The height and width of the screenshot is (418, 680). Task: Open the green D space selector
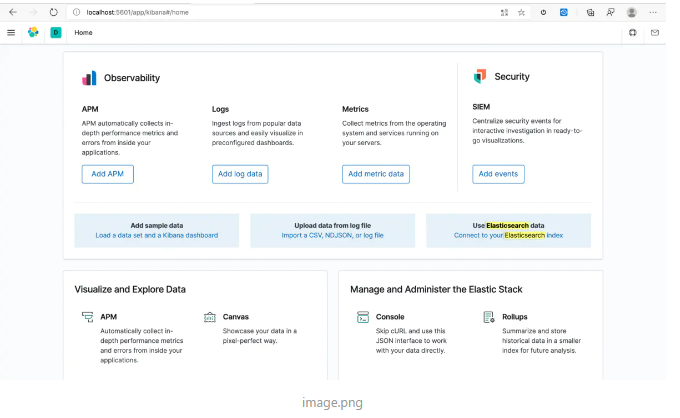[x=56, y=32]
